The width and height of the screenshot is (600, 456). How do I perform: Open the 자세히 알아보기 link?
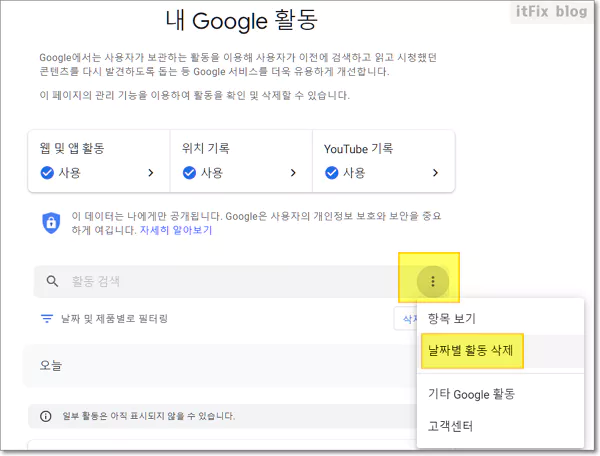(x=176, y=230)
